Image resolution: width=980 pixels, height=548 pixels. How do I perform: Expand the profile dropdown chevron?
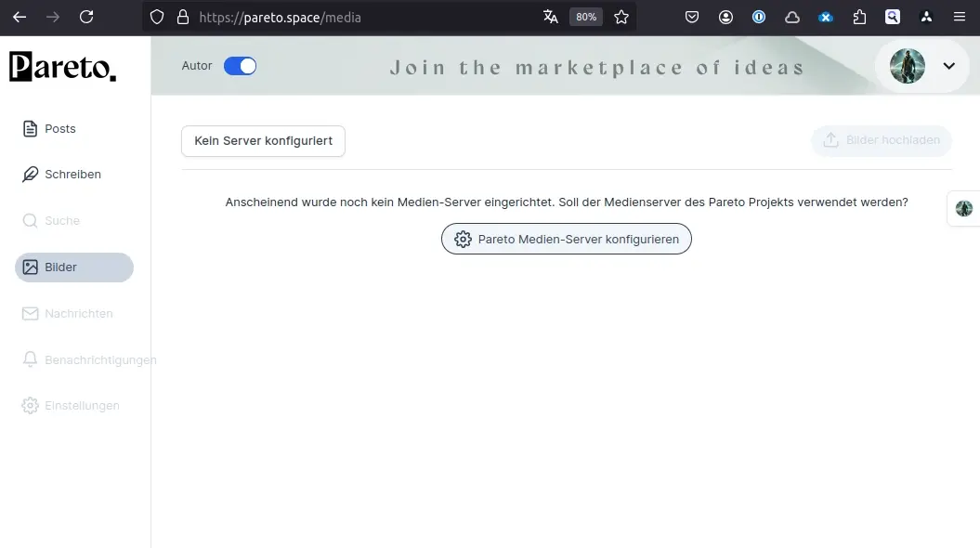[x=948, y=66]
